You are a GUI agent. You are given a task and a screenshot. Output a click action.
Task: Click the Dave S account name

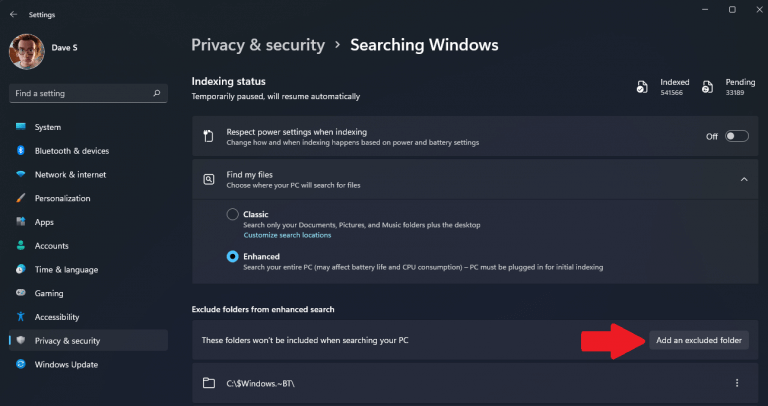point(64,48)
